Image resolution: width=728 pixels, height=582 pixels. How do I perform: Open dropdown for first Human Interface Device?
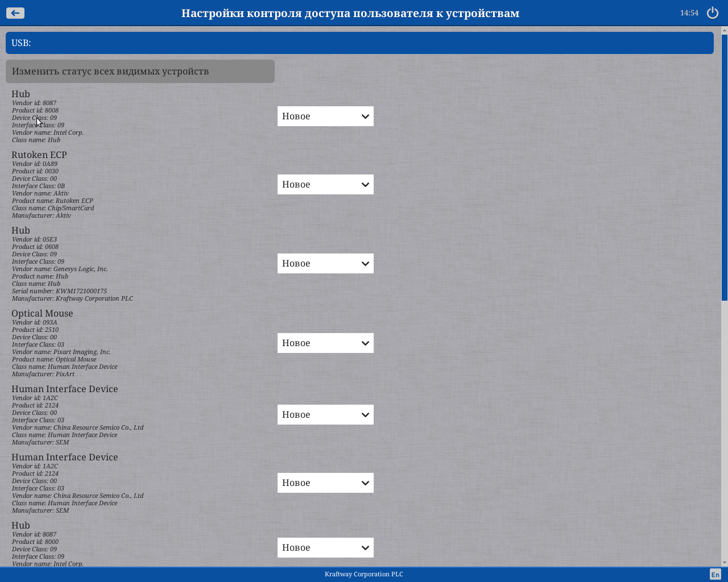pos(325,415)
